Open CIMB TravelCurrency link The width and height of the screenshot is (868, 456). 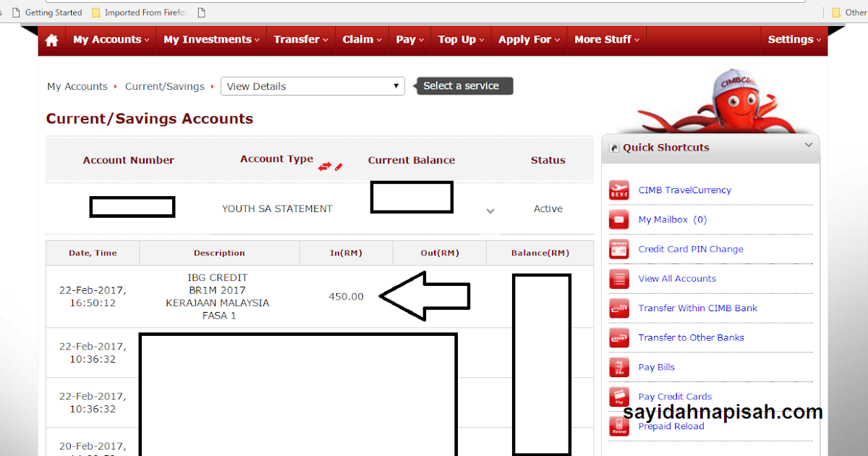pyautogui.click(x=684, y=190)
